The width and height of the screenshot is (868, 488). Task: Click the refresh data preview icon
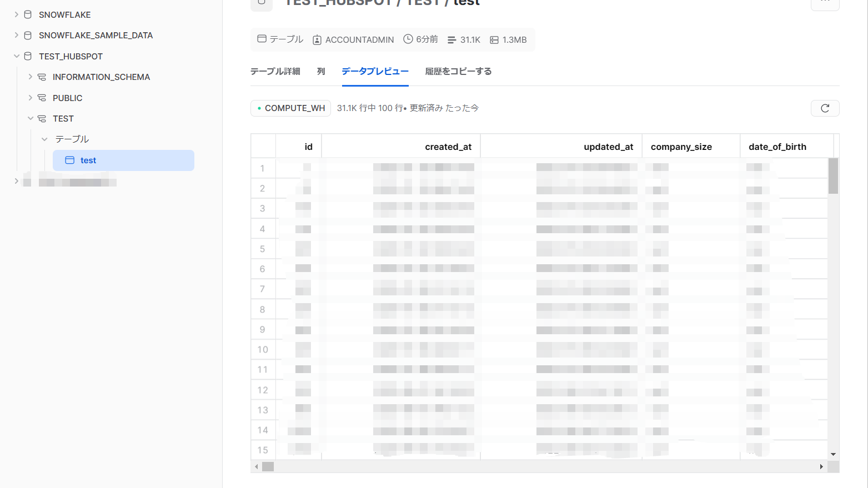pos(825,108)
